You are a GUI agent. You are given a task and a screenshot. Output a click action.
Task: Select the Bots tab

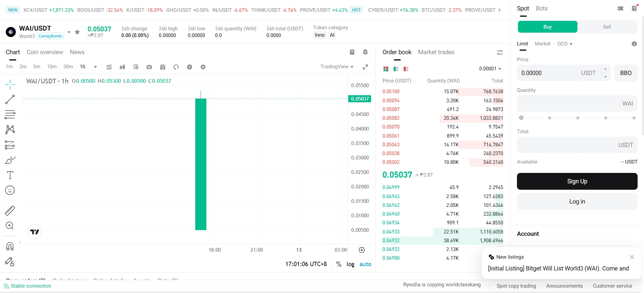point(541,8)
